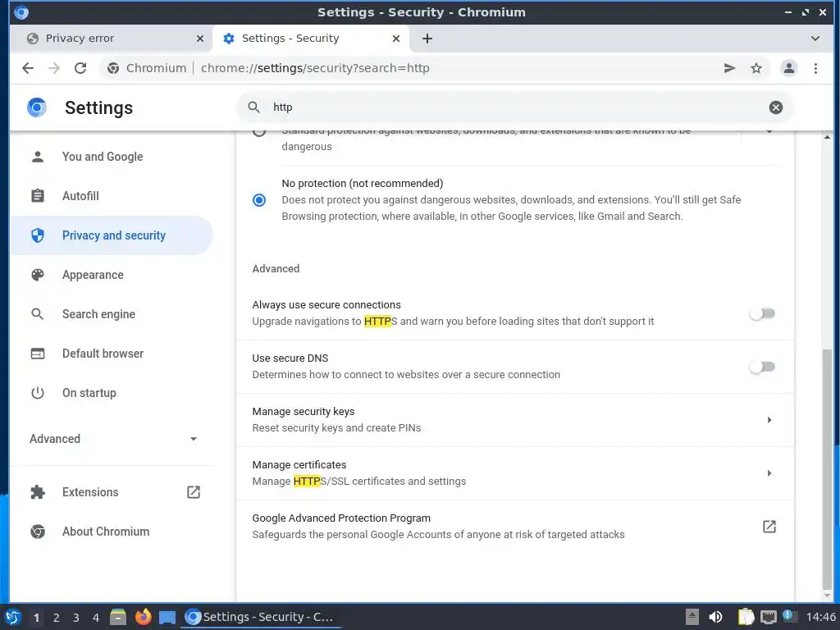Click in the settings search field
The image size is (840, 630).
514,107
